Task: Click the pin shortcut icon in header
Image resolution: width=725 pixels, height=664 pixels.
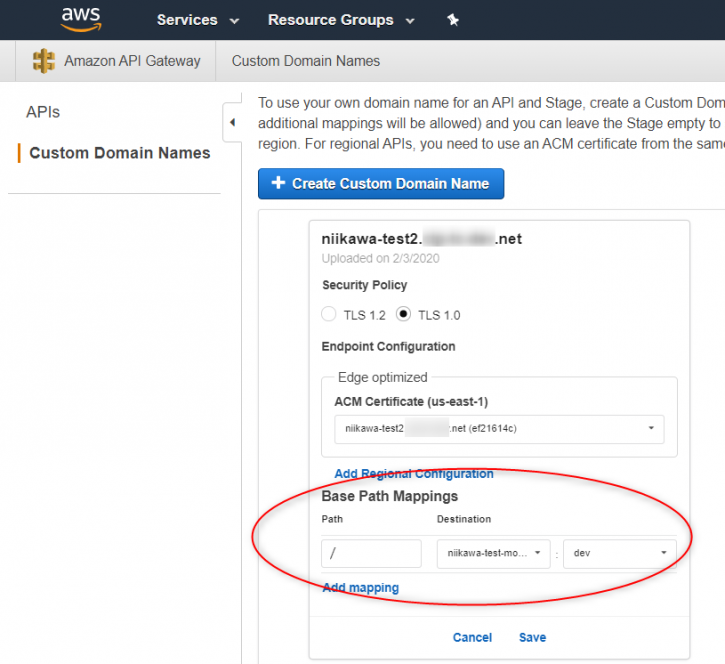Action: [453, 19]
